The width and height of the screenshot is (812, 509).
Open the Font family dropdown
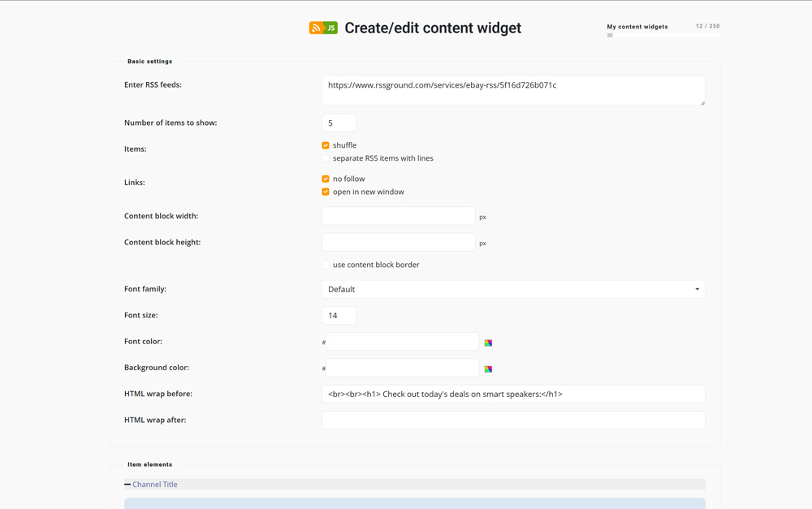513,289
